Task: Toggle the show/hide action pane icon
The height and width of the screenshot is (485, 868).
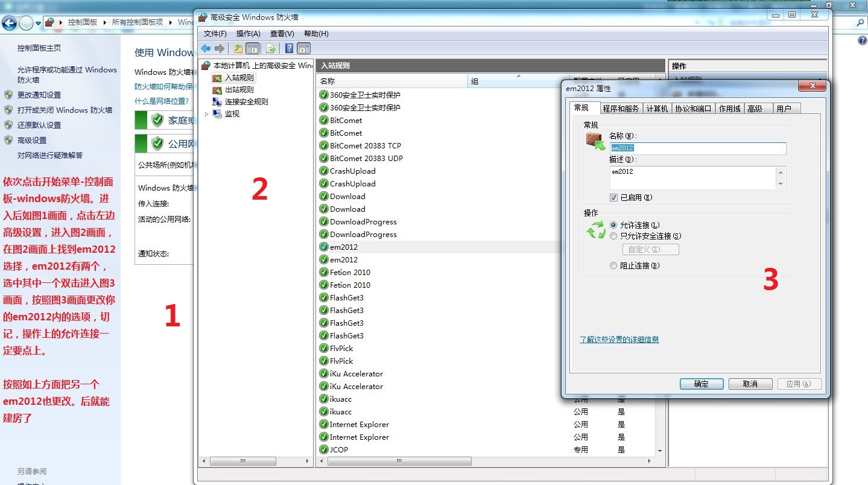Action: (x=304, y=48)
